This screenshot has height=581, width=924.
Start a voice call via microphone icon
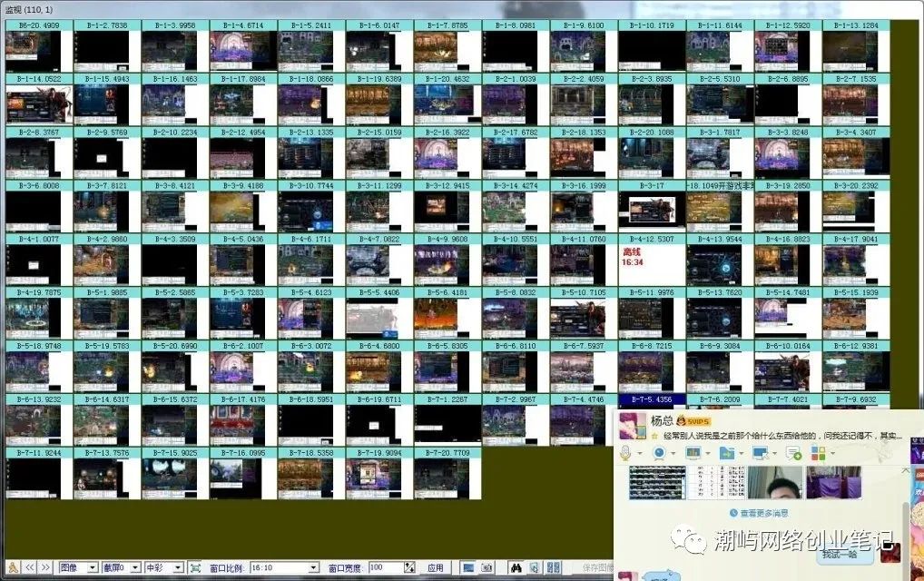pos(625,452)
